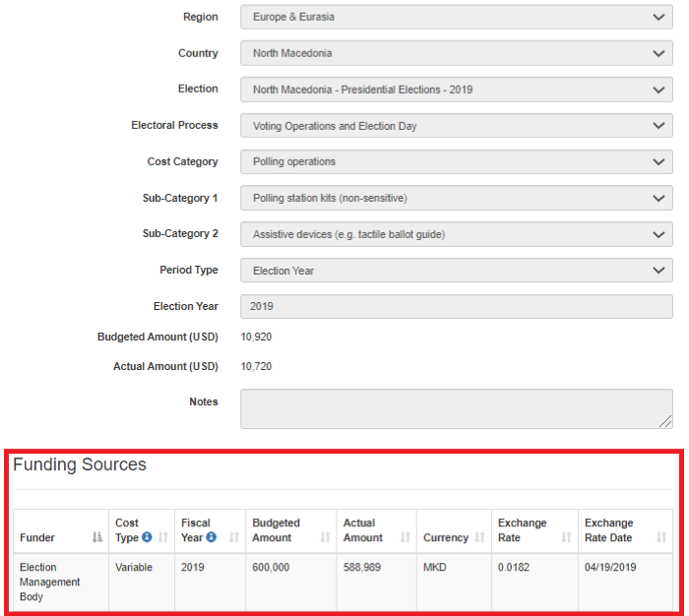Sort by Actual Amount column arrows
Image resolution: width=689 pixels, height=616 pixels.
click(406, 538)
